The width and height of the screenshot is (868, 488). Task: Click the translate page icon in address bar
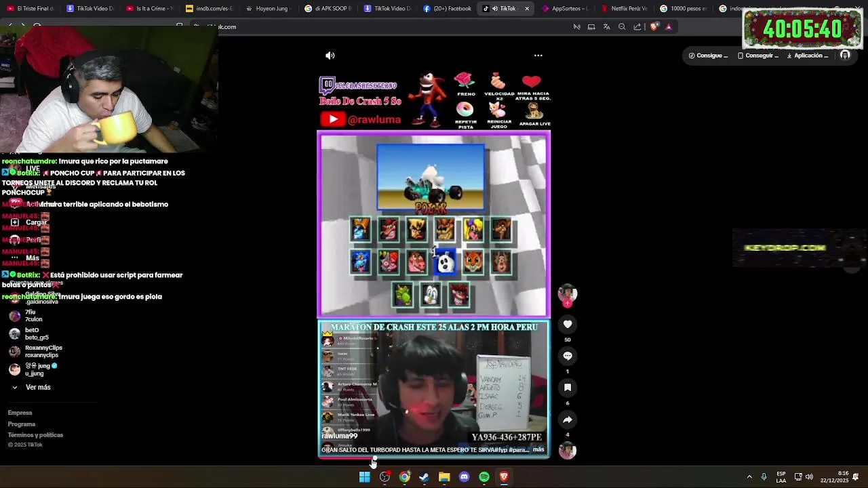(606, 27)
